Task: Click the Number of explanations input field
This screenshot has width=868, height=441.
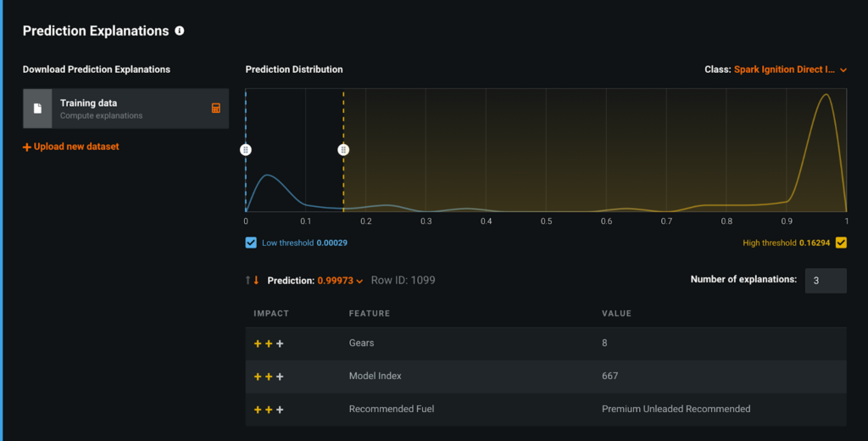Action: point(826,281)
